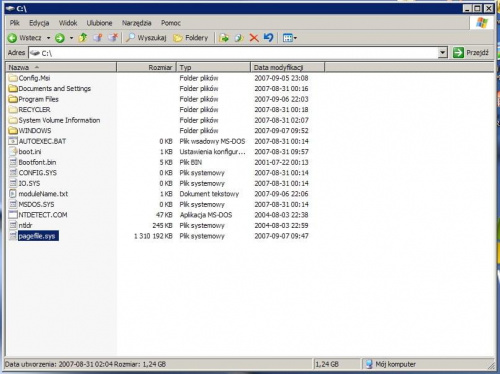The image size is (500, 374).
Task: Click the red X delete icon
Action: point(254,38)
